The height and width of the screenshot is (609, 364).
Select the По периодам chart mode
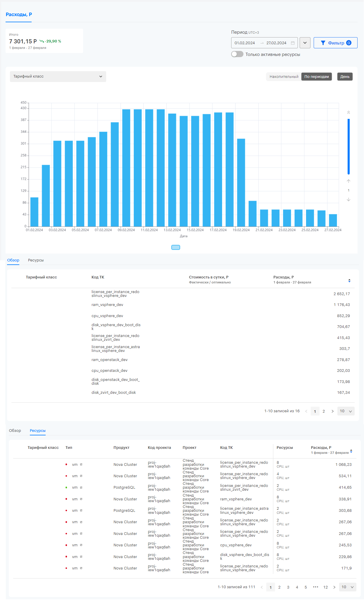[x=317, y=77]
